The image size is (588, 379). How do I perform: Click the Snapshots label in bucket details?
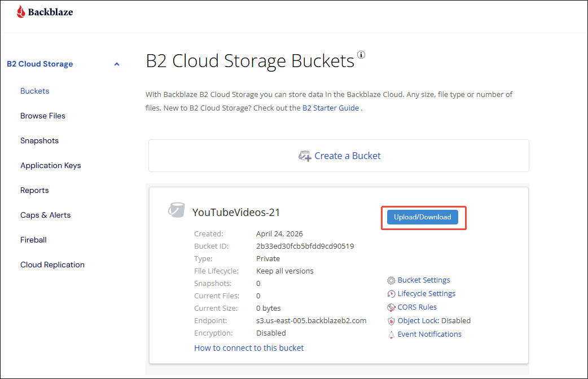coord(213,284)
